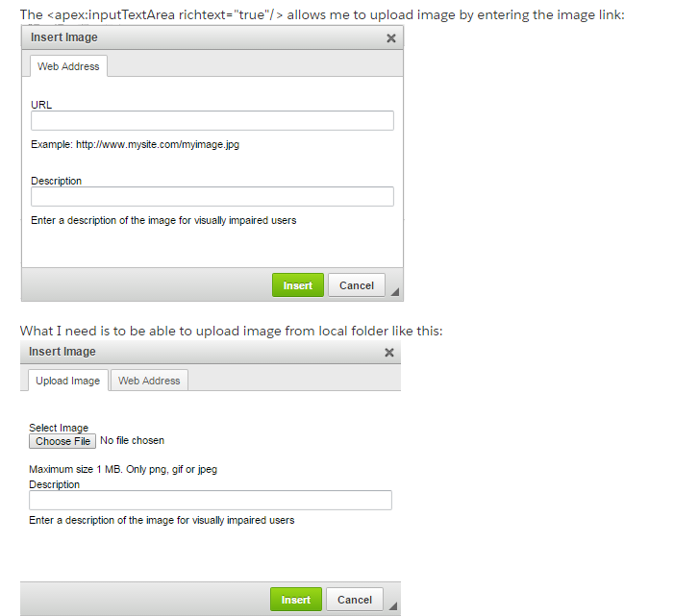Click the 'No file chosen' text
The image size is (699, 616).
(x=133, y=441)
